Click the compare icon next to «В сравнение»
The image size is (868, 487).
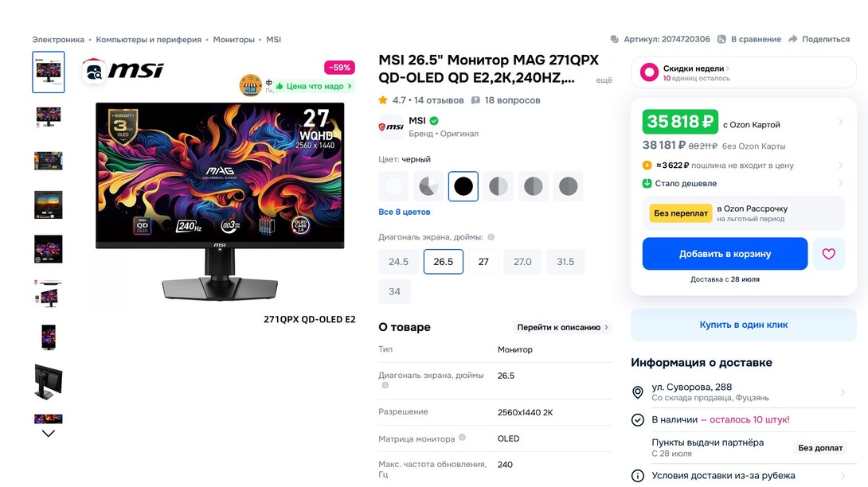tap(721, 39)
